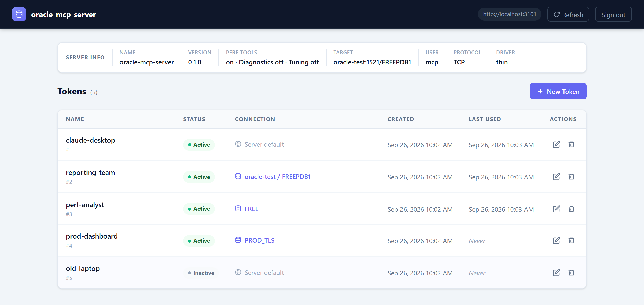
Task: Click the LAST USED column header
Action: pyautogui.click(x=485, y=119)
